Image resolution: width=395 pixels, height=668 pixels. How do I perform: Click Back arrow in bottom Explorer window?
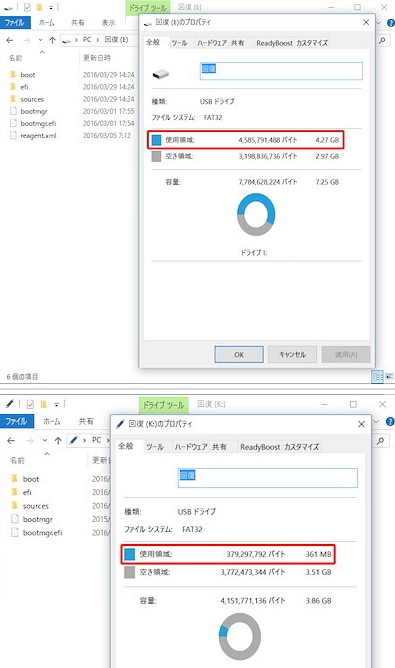(11, 441)
